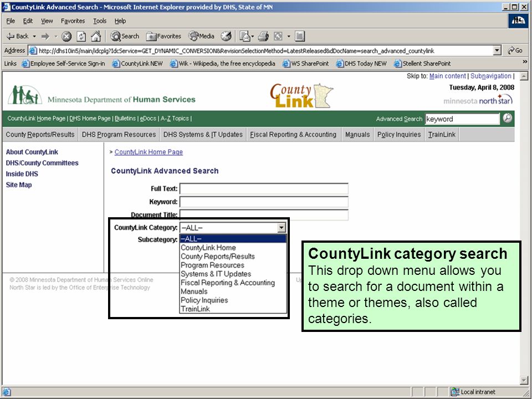532x399 pixels.
Task: Open DHS Program Resources navigation tab
Action: click(119, 134)
